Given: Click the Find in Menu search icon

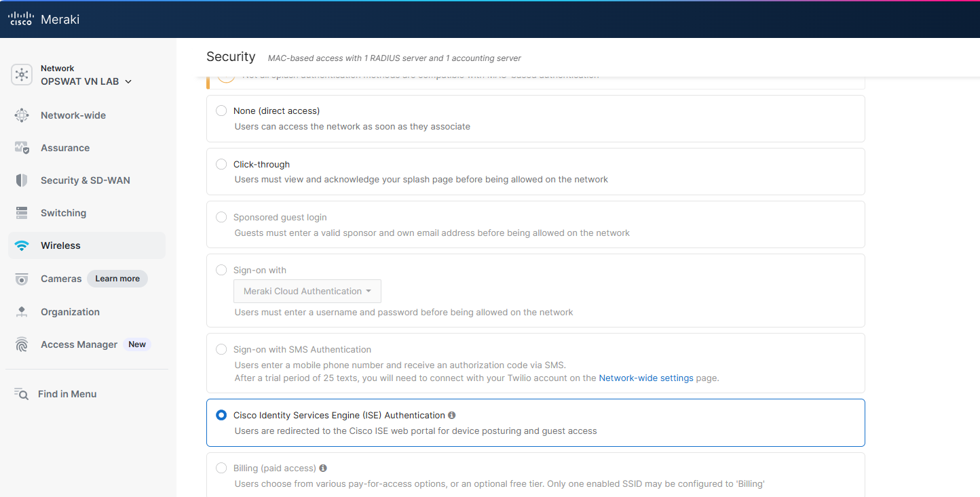Looking at the screenshot, I should click(21, 394).
